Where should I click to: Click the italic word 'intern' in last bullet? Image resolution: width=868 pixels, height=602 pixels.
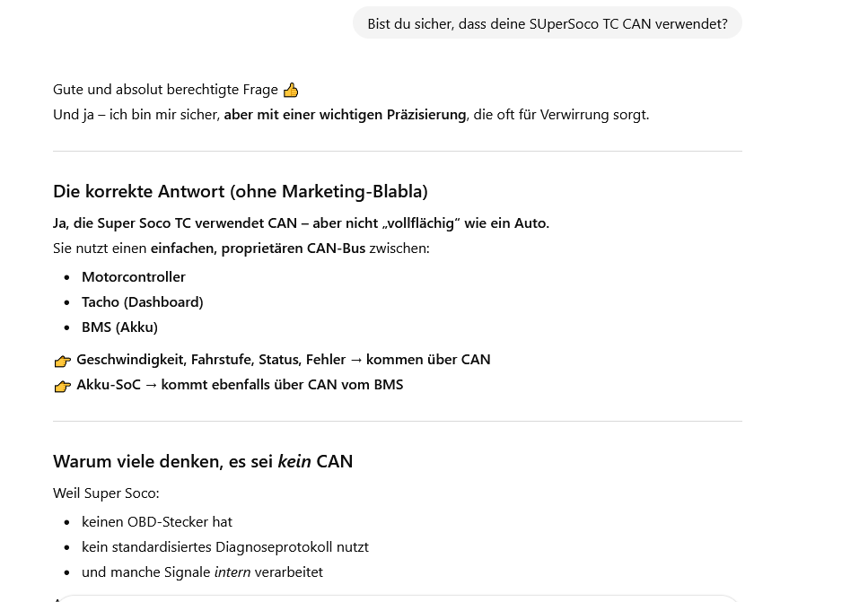pos(232,571)
